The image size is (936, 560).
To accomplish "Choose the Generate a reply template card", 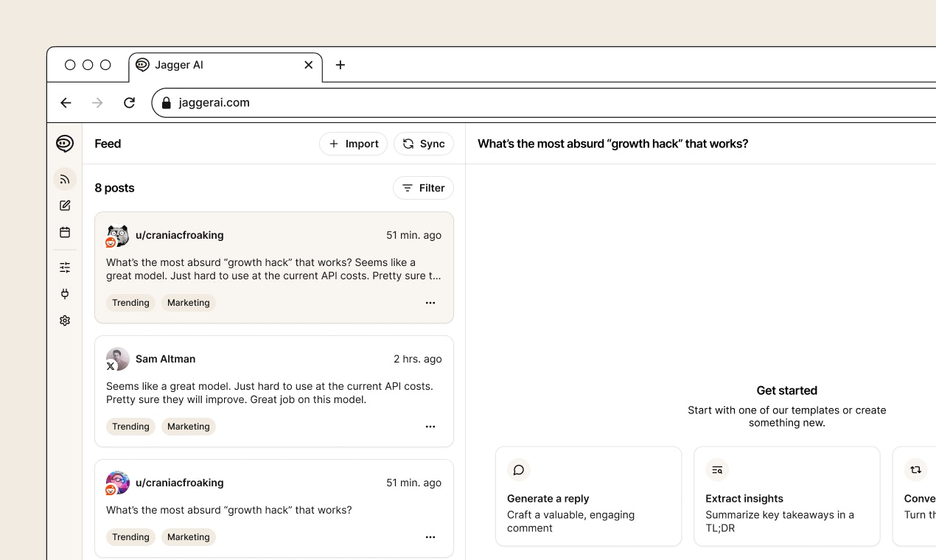I will 588,496.
